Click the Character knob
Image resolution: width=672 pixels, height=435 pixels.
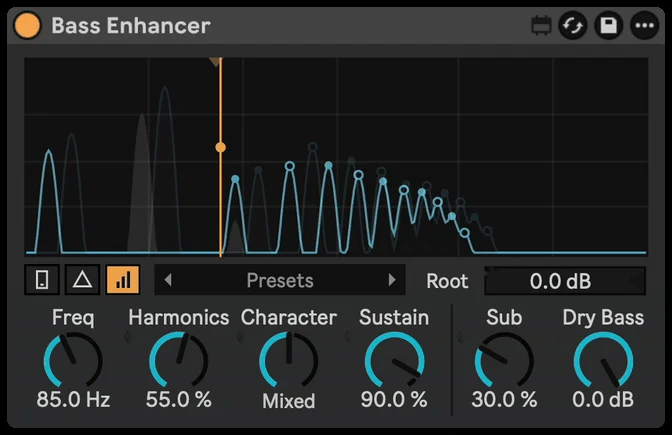click(288, 360)
